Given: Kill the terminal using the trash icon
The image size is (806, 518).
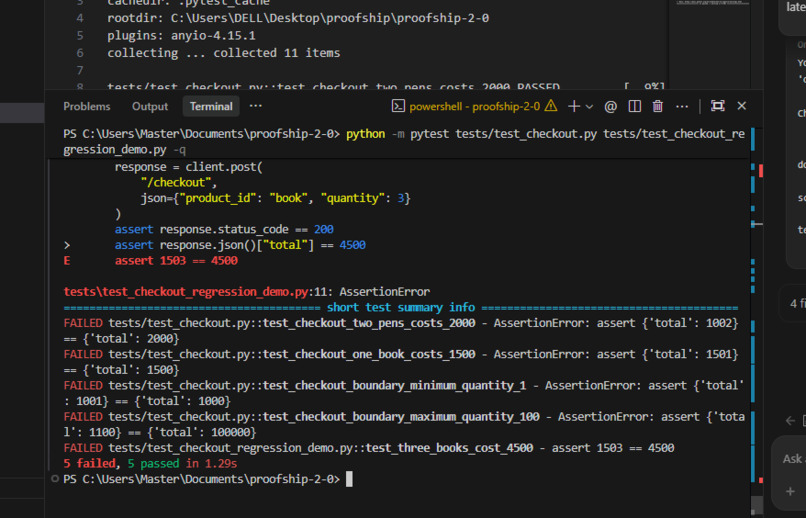Looking at the screenshot, I should tap(657, 106).
